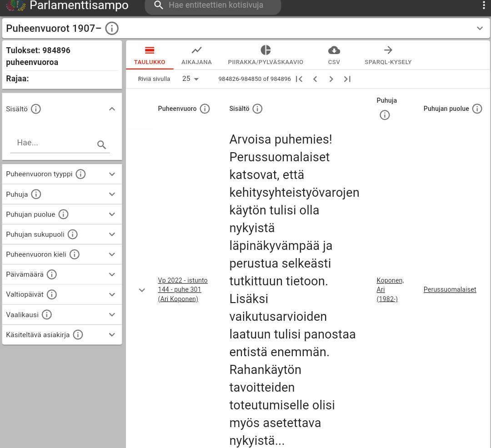This screenshot has width=491, height=448.
Task: Switch to the AIKAJANA tab
Action: pos(196,55)
